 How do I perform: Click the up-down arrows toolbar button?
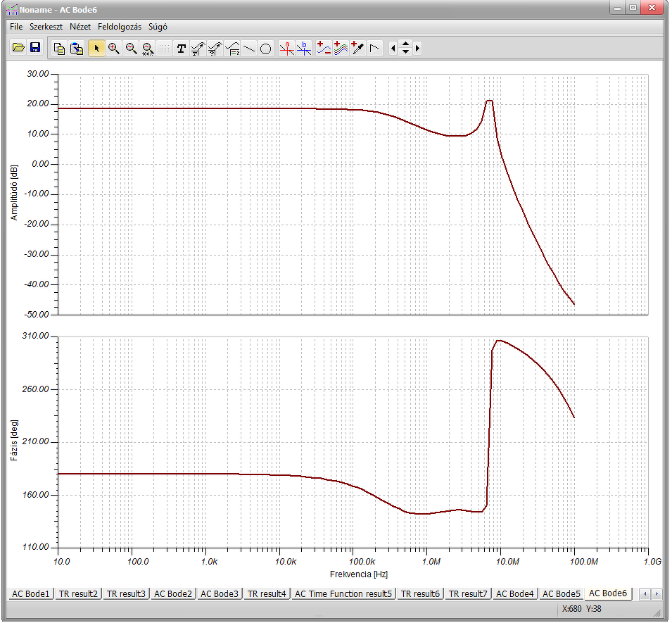[x=405, y=49]
